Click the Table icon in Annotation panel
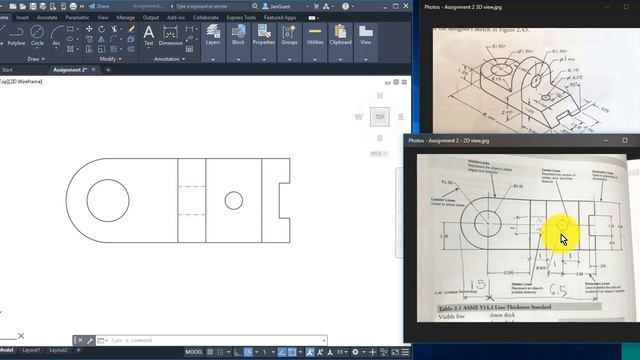The width and height of the screenshot is (640, 360). coord(189,49)
